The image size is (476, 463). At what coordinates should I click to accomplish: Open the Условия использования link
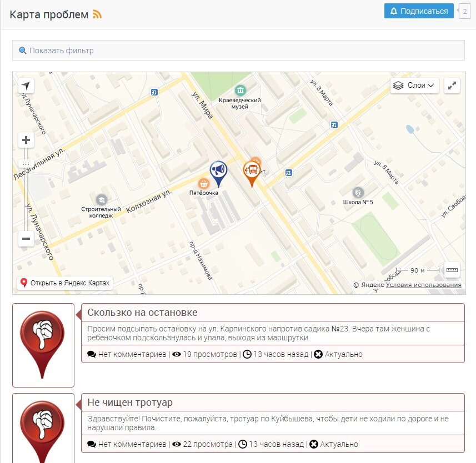coord(423,285)
